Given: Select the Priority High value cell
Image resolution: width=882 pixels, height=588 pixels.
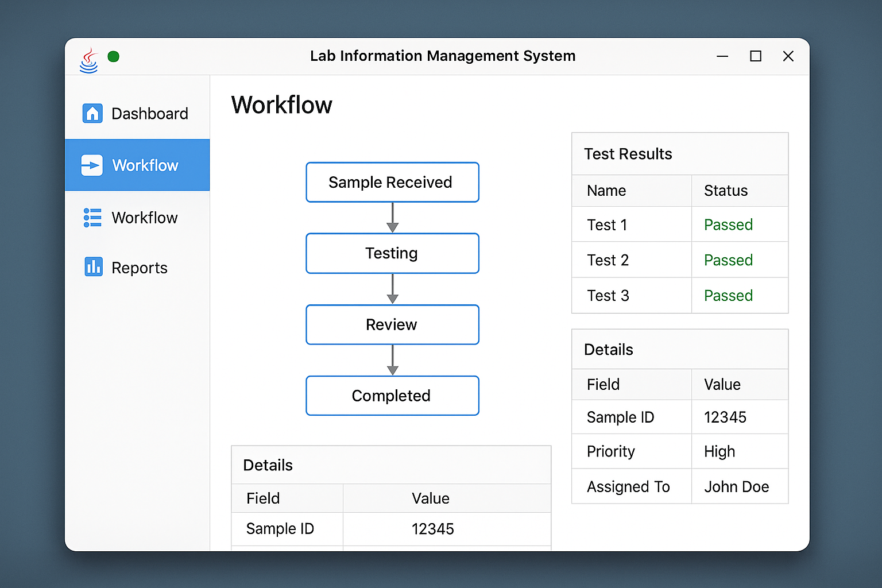Looking at the screenshot, I should tap(719, 451).
